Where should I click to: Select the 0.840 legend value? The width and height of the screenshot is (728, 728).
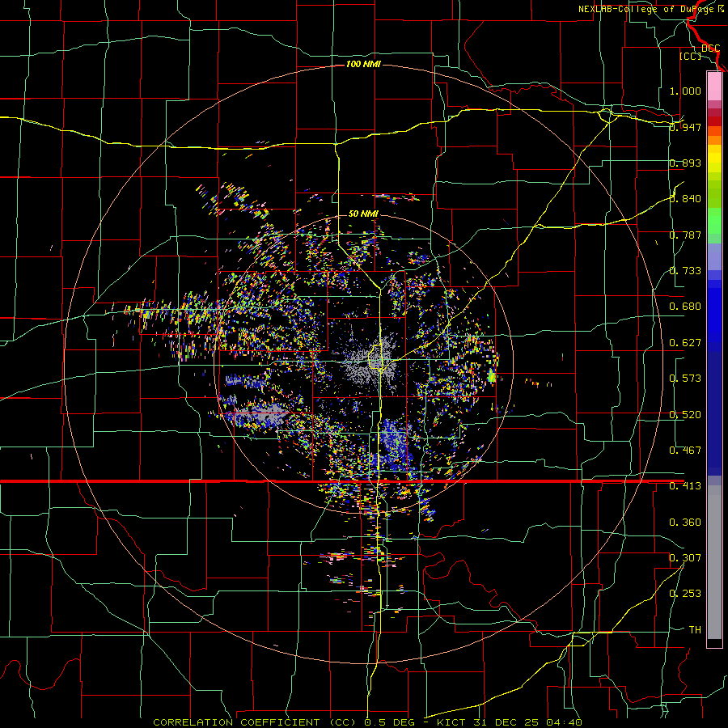click(685, 199)
